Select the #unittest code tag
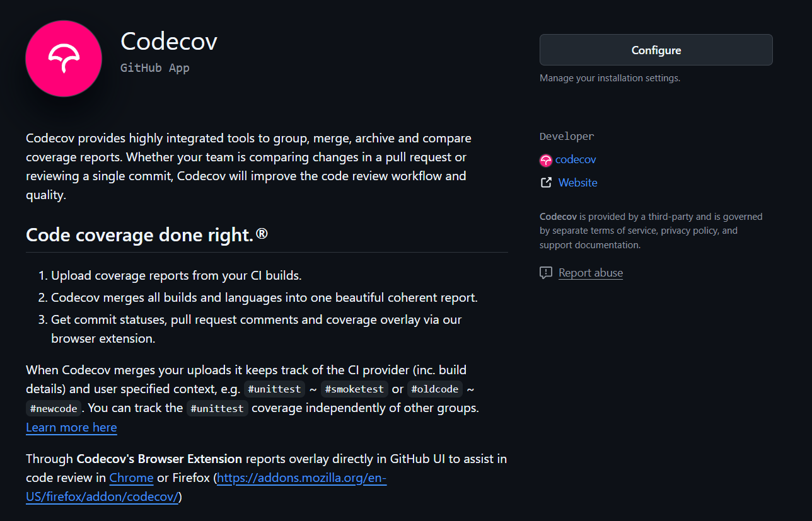Screen dimensions: 812x521 [x=274, y=389]
